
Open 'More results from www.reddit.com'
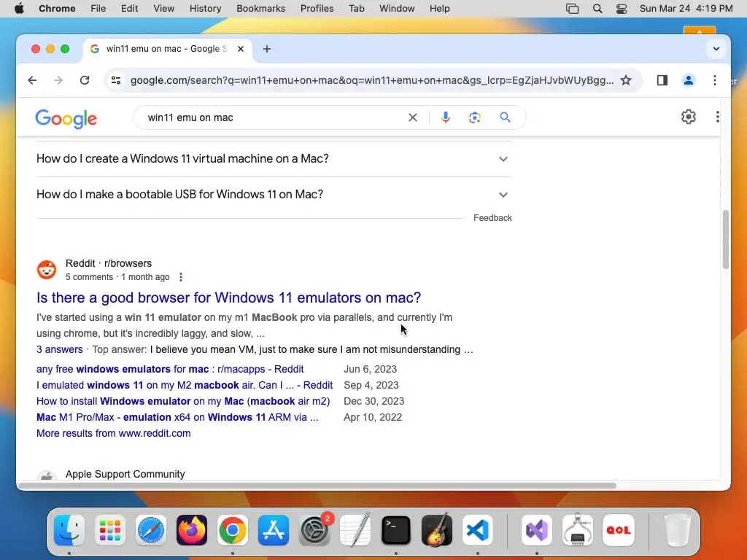tap(113, 433)
